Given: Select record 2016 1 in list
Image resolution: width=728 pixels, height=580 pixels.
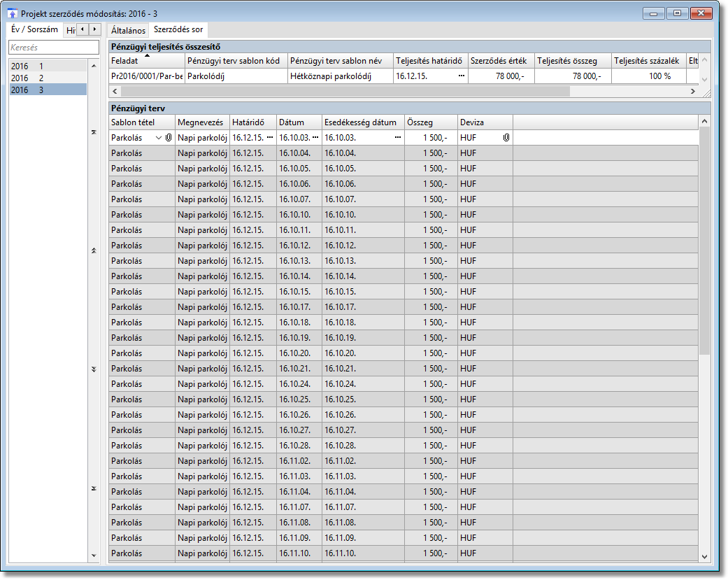Looking at the screenshot, I should (48, 66).
